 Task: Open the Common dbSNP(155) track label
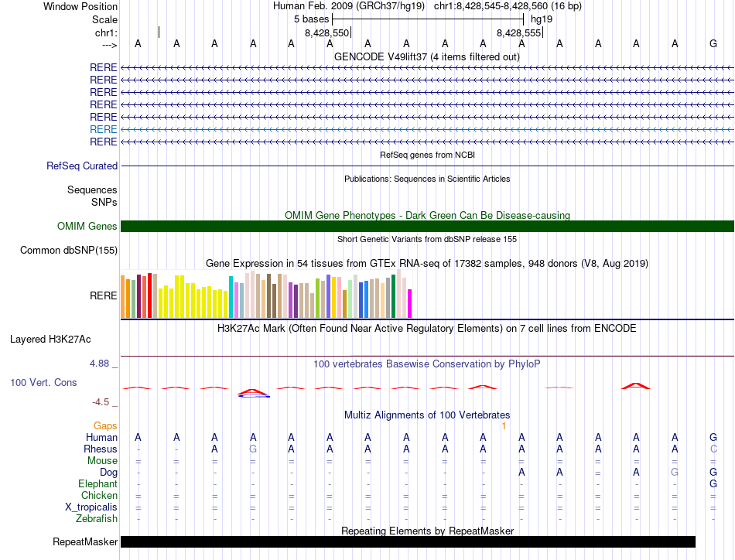(69, 250)
